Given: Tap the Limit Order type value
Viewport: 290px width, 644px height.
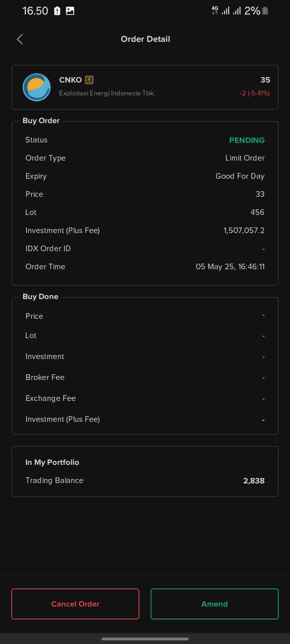Looking at the screenshot, I should point(245,158).
